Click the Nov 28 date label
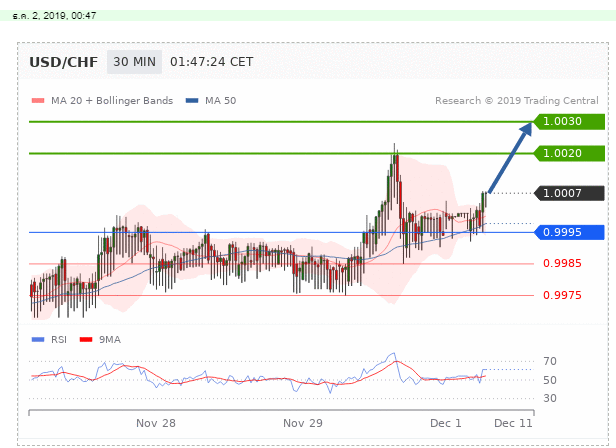This screenshot has width=616, height=448. coord(156,423)
